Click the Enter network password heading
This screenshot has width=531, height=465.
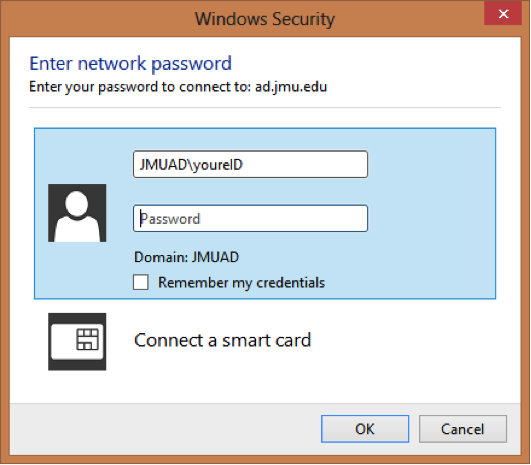130,63
